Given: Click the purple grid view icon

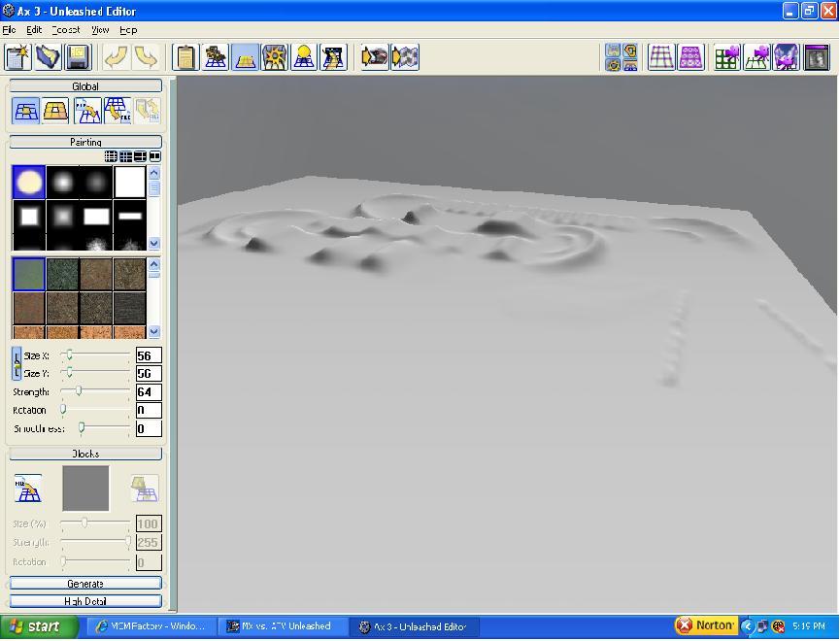Looking at the screenshot, I should pyautogui.click(x=661, y=57).
